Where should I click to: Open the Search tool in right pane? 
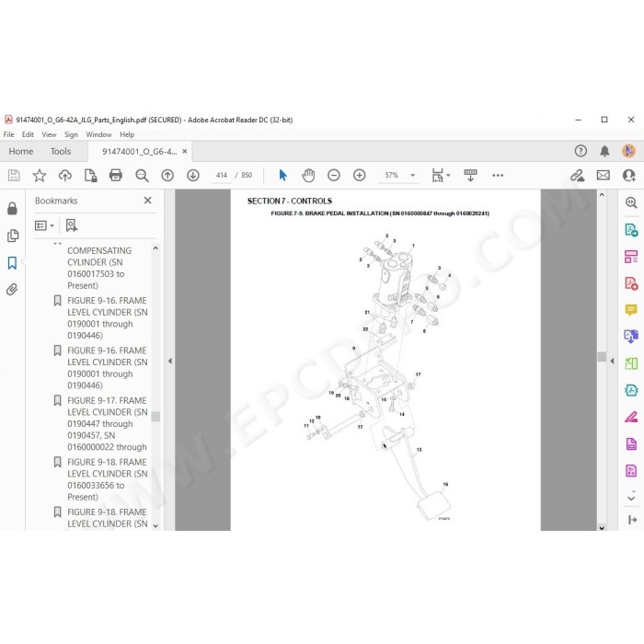(x=631, y=202)
